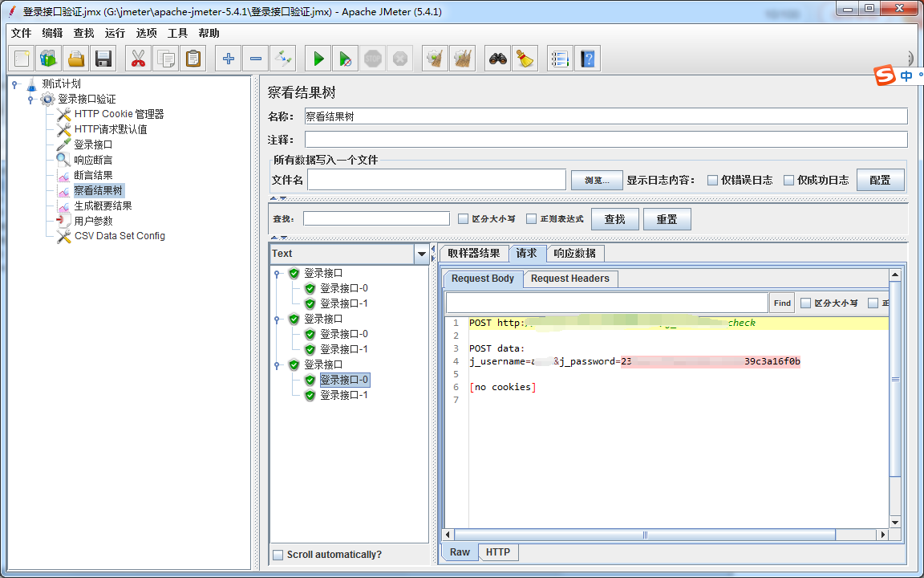This screenshot has height=578, width=924.
Task: Select HTTP Cookie 管理器 tree node
Action: [119, 114]
